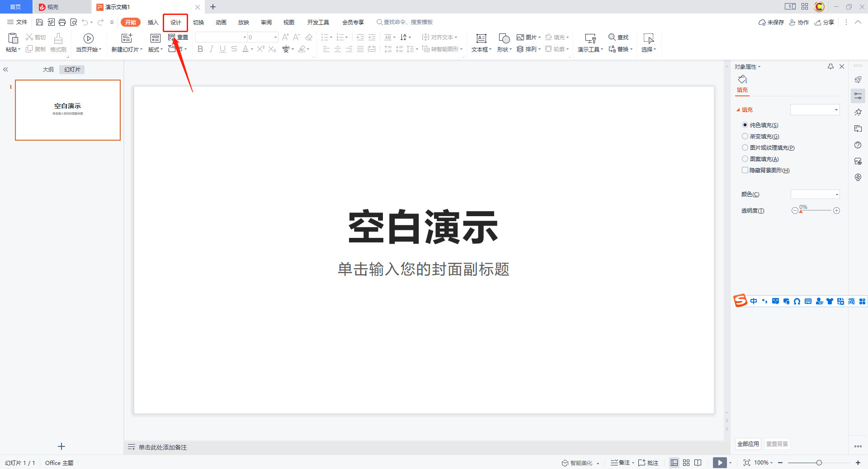The height and width of the screenshot is (469, 868).
Task: Click the zoom in plus button
Action: [858, 463]
